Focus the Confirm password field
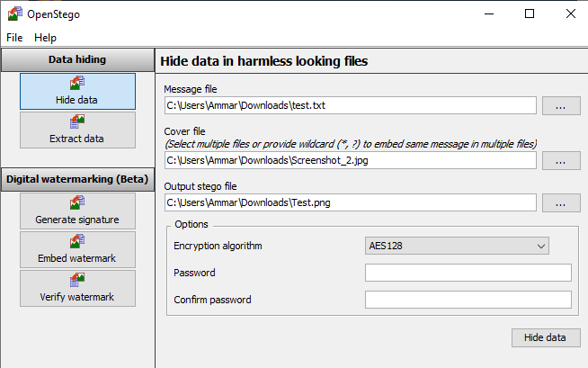Viewport: 588px width, 368px height. coord(468,300)
